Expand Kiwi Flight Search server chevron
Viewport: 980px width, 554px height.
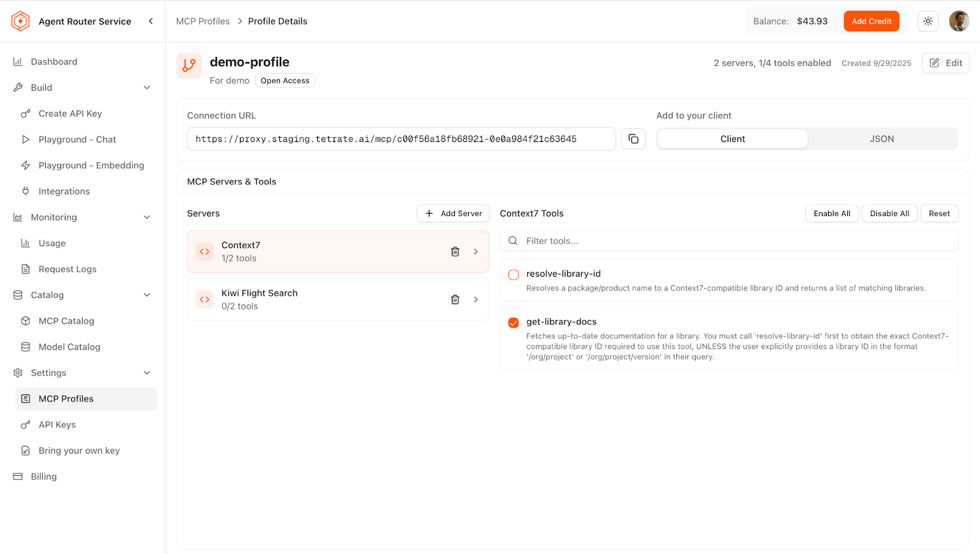point(476,300)
